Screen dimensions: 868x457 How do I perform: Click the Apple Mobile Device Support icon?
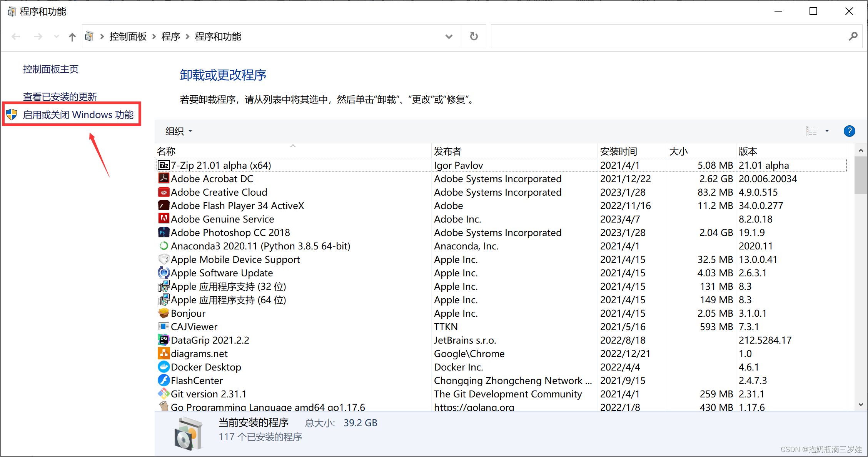click(164, 259)
